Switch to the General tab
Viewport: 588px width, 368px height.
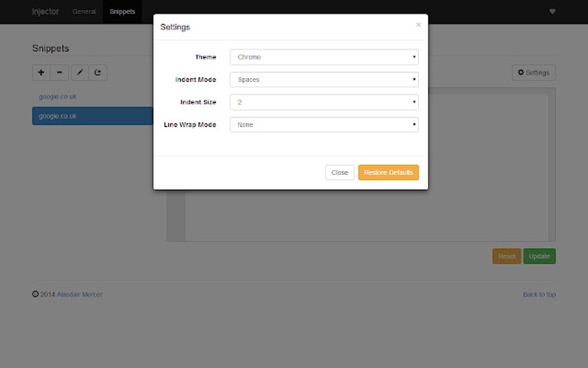(x=84, y=11)
